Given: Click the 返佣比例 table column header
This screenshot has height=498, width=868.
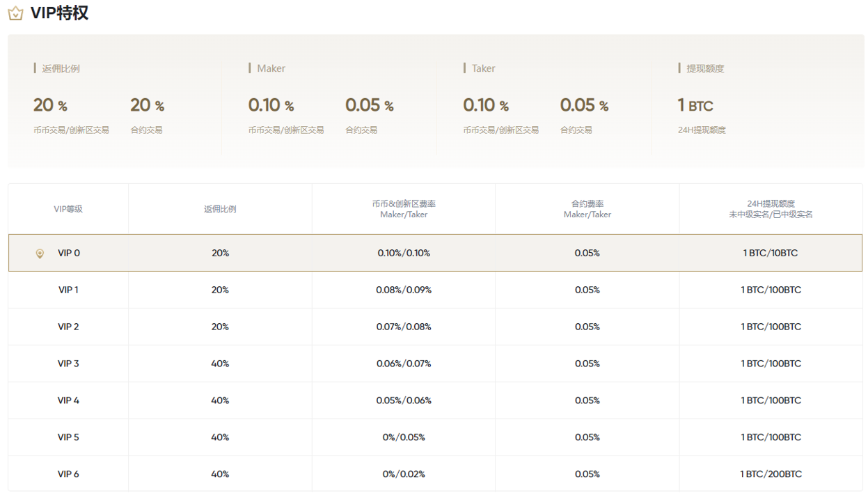Looking at the screenshot, I should (x=220, y=209).
